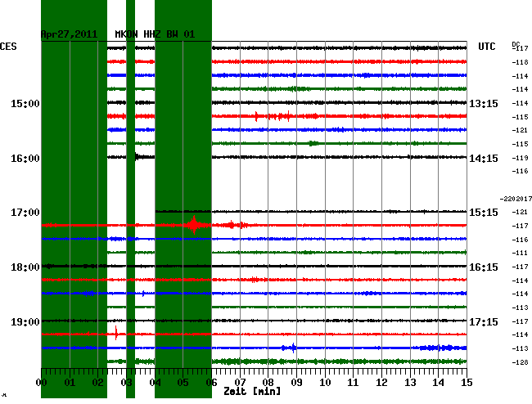532x404 pixels.
Task: Click the 15:15 UTC time label
Action: [x=484, y=213]
